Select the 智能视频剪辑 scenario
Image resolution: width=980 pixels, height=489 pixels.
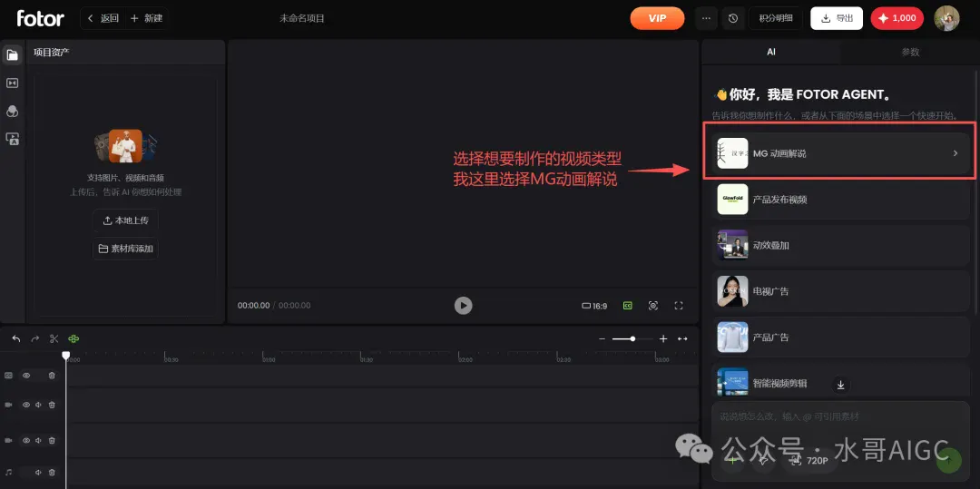tap(840, 380)
